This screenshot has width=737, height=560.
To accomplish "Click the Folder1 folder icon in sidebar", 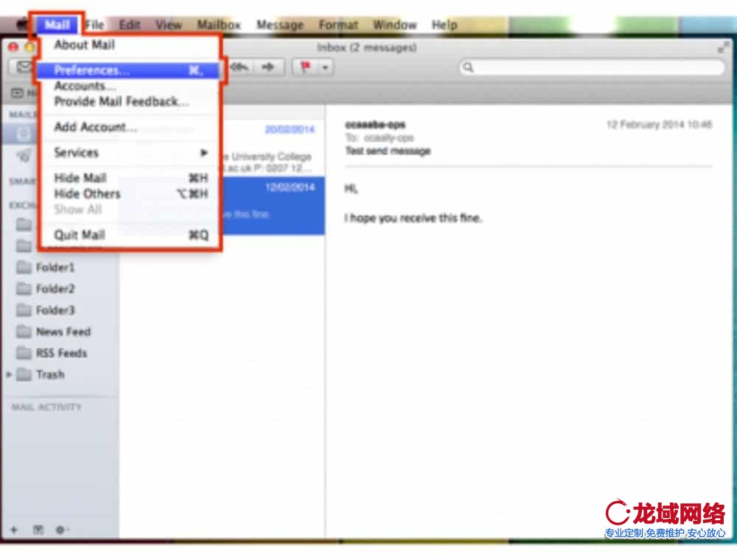I will (x=24, y=267).
